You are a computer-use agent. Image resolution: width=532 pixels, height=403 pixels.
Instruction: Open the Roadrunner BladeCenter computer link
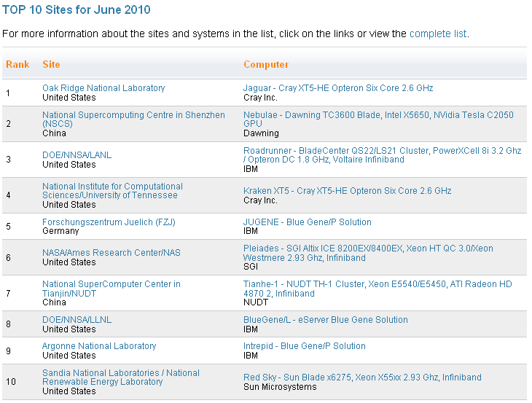coord(383,155)
